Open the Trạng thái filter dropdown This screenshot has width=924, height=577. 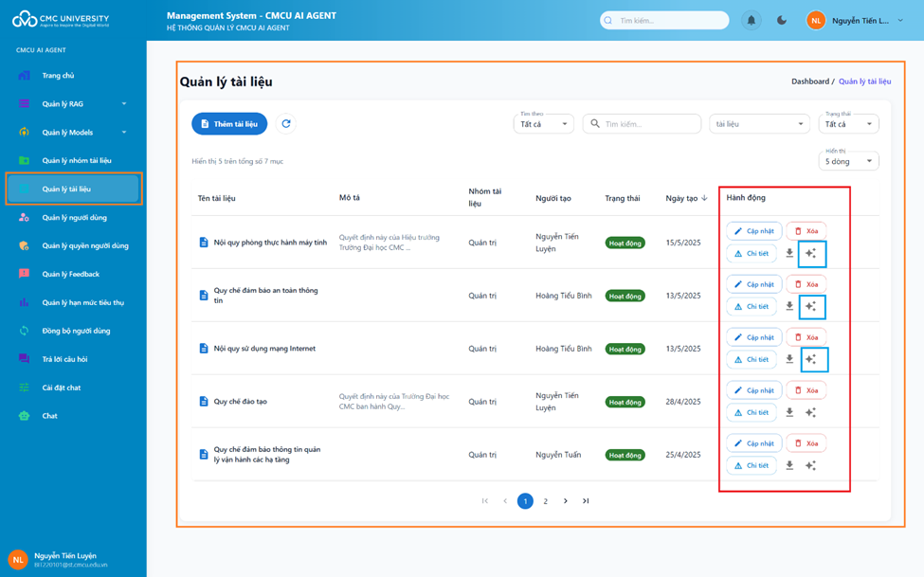pos(848,124)
